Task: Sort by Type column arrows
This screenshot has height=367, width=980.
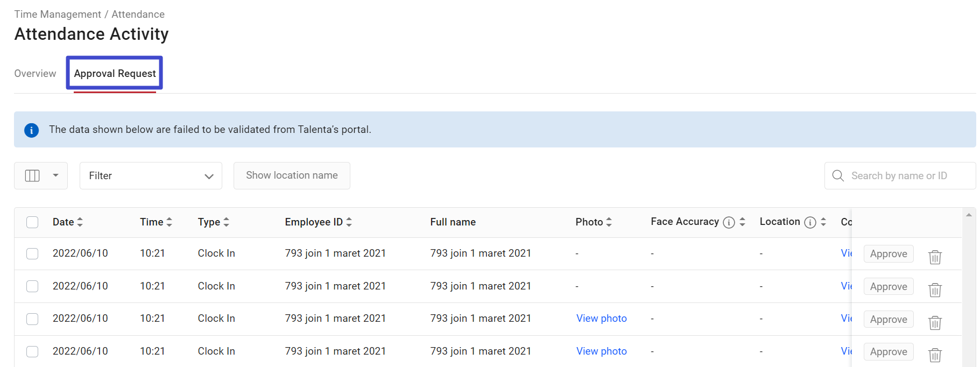Action: pyautogui.click(x=226, y=222)
